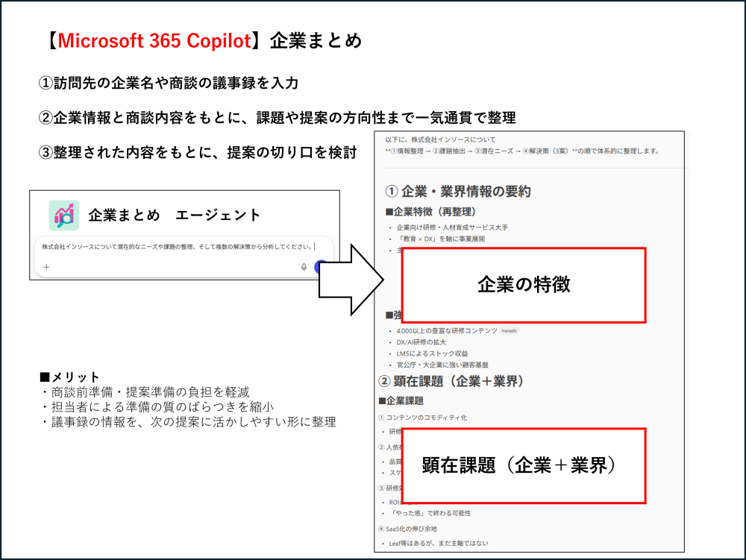Click the bullet 担当者による準備の質のばらつきを縮小
Viewport: 746px width, 560px height.
157,407
